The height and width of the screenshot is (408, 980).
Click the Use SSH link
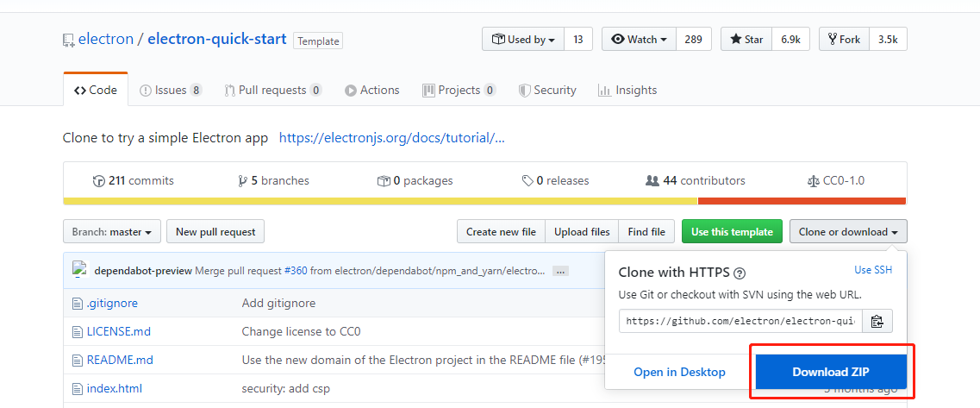point(873,270)
